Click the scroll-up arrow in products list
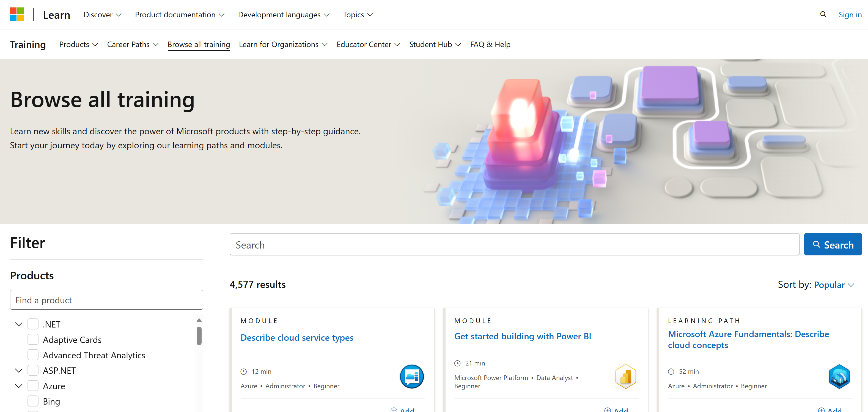Screen dimensions: 868x412 pyautogui.click(x=199, y=320)
